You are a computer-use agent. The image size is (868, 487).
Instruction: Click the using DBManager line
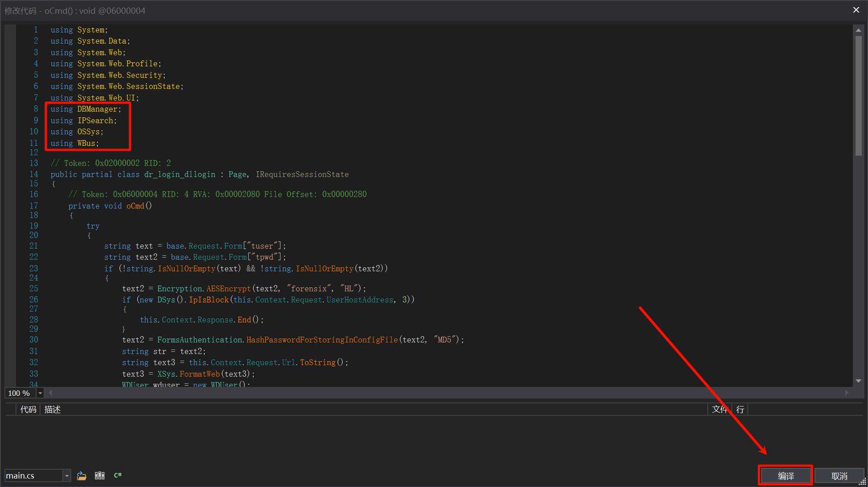(85, 109)
